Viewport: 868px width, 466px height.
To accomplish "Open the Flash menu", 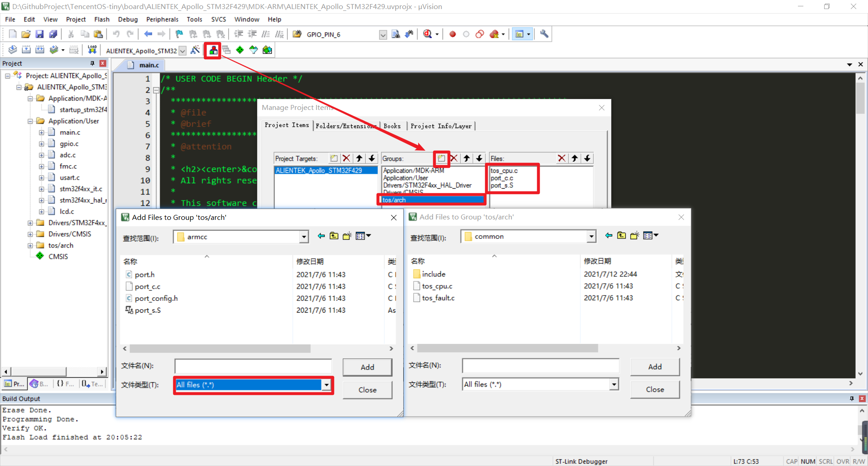I will click(x=102, y=19).
